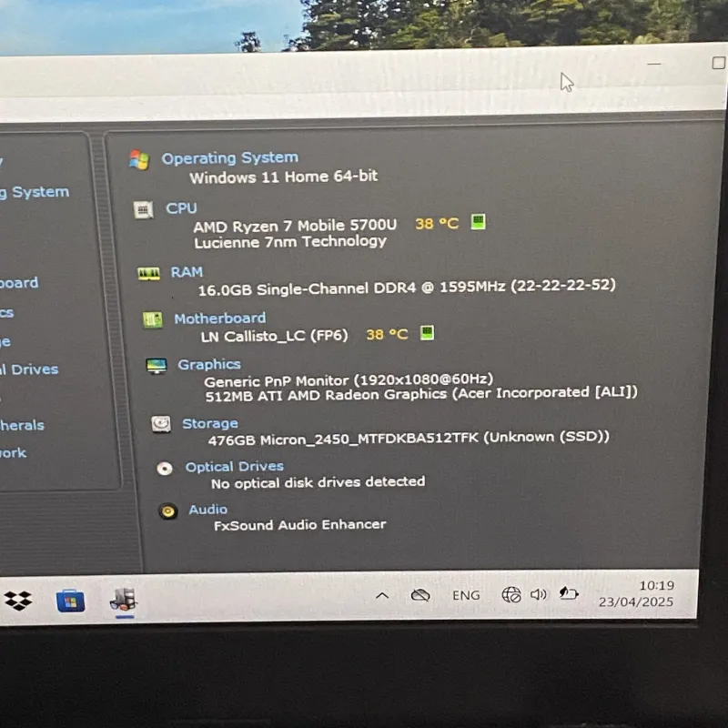Screen dimensions: 728x728
Task: Show hidden tray icons chevron
Action: tap(382, 595)
